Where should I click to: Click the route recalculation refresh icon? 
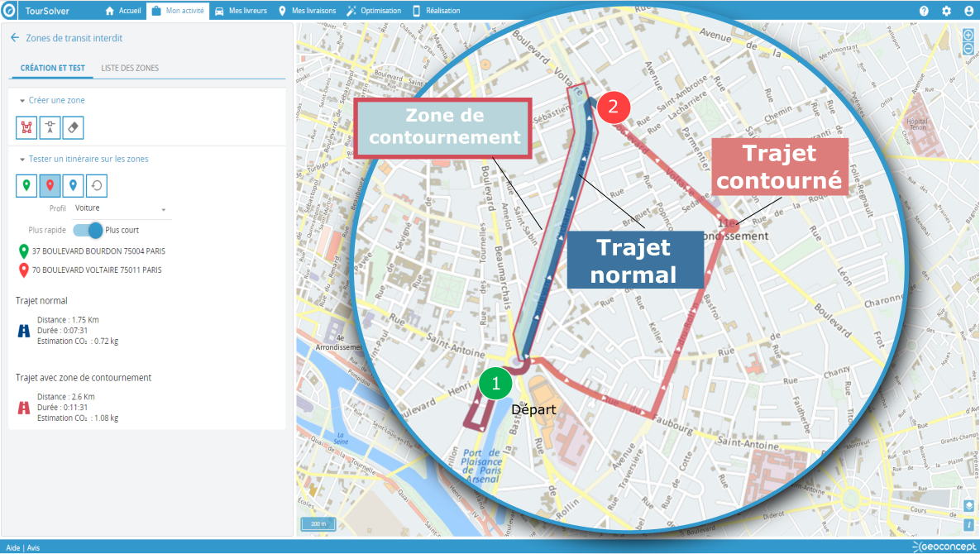(96, 185)
